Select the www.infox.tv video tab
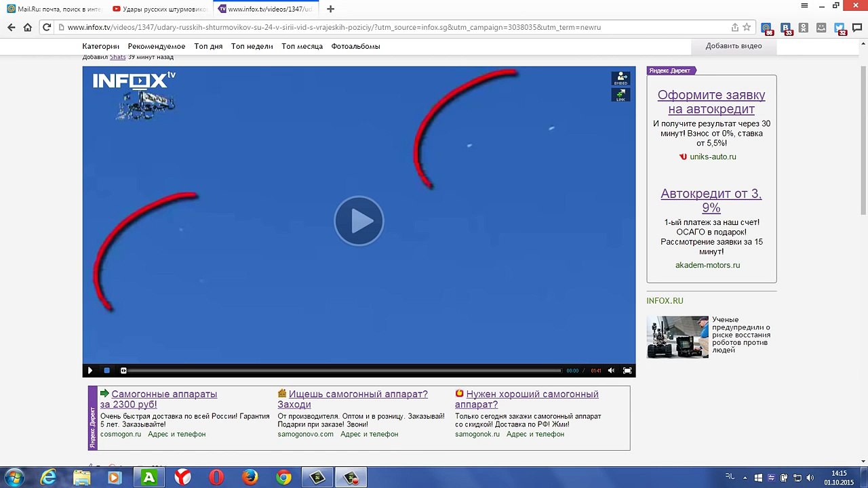This screenshot has height=488, width=868. coord(265,9)
